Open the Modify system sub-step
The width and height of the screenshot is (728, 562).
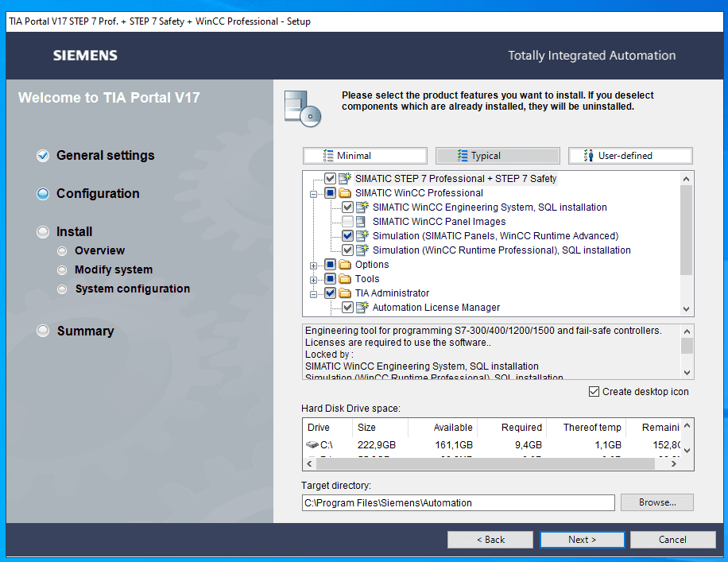tap(105, 269)
